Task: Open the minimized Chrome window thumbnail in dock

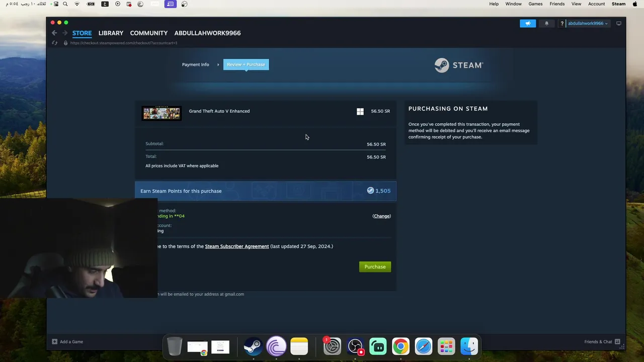Action: click(x=197, y=347)
